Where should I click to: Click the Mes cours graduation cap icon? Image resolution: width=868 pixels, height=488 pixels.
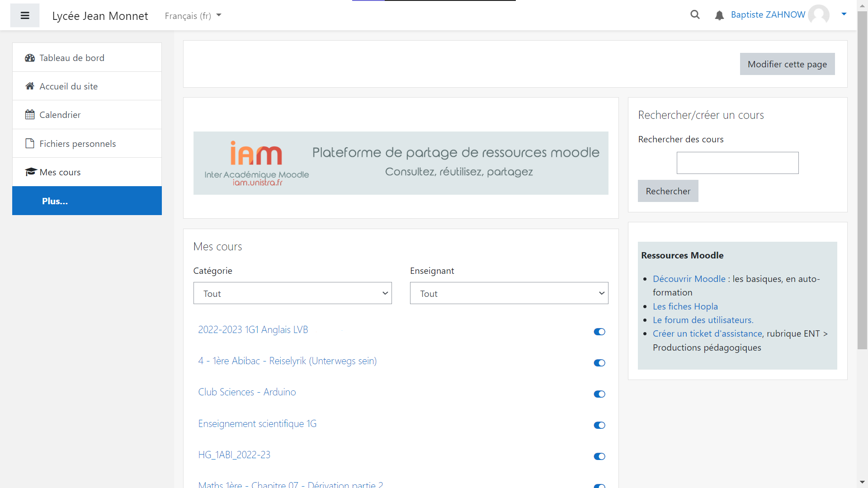point(30,172)
